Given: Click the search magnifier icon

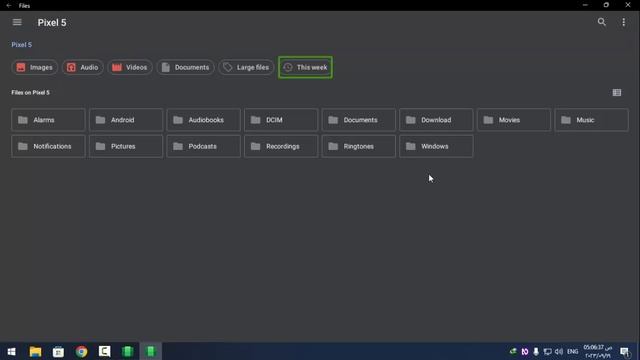Looking at the screenshot, I should click(602, 22).
